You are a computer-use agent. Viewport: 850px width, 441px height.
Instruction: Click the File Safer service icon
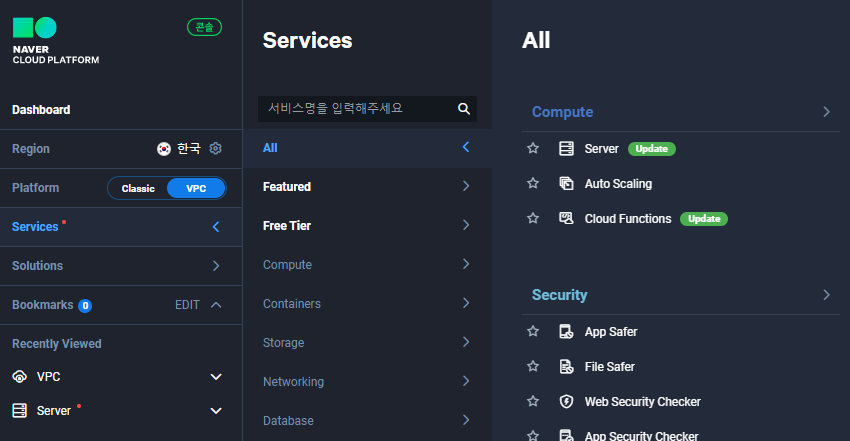pyautogui.click(x=566, y=367)
